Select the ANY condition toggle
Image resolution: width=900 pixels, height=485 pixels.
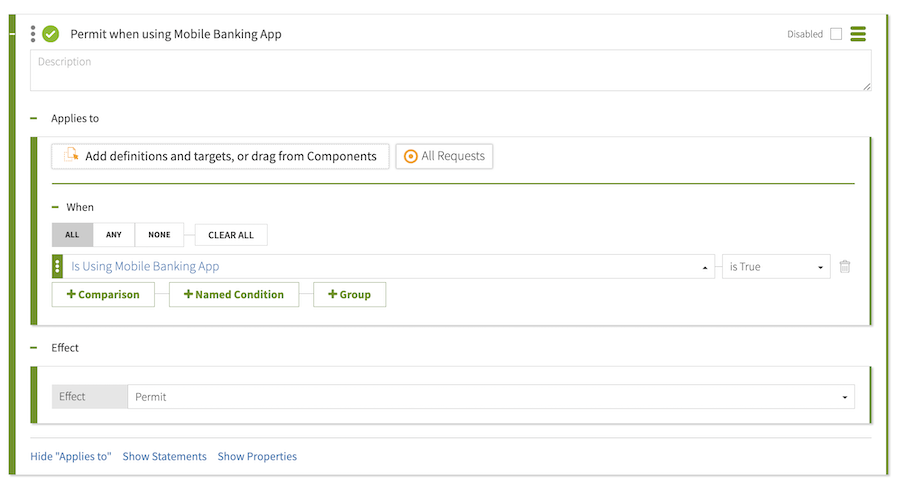(x=114, y=235)
